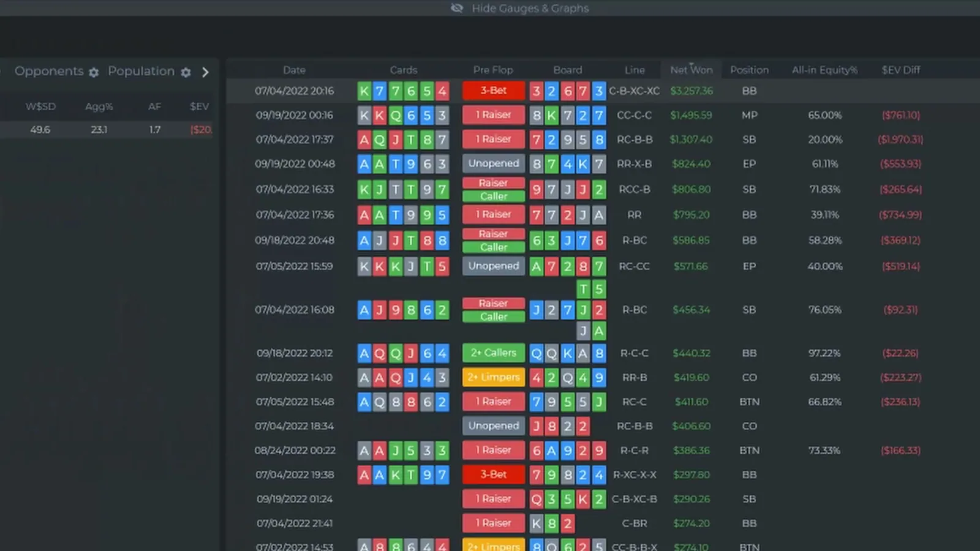
Task: Click the W$SD stat header
Action: [40, 107]
